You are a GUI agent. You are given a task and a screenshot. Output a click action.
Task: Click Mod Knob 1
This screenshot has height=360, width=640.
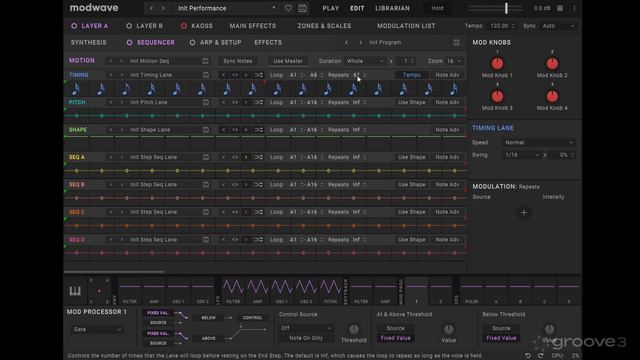tap(497, 63)
